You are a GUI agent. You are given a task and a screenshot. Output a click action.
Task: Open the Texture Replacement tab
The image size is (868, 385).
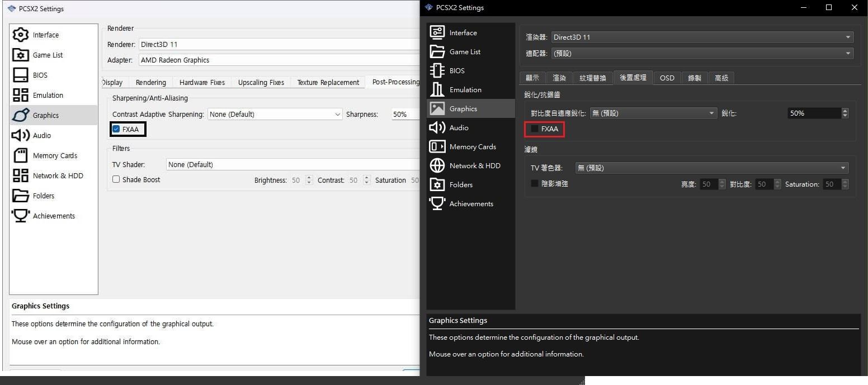pyautogui.click(x=328, y=82)
